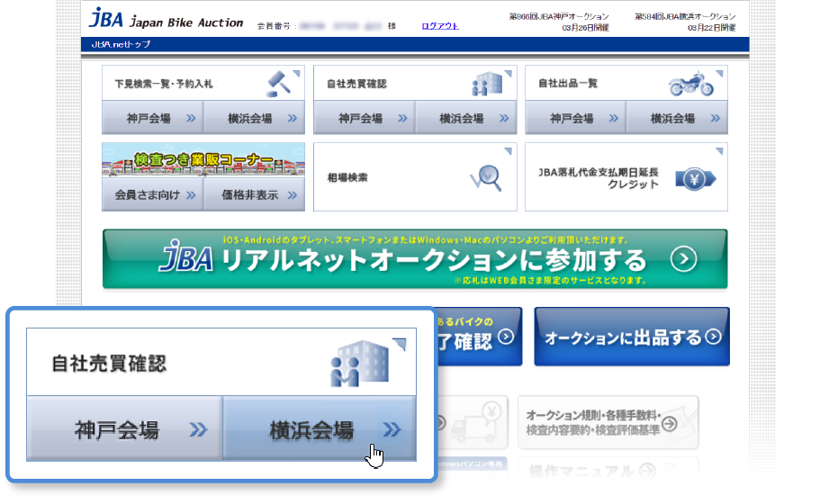
Task: Click the 第584回JBA横浜オークション header text
Action: click(685, 17)
